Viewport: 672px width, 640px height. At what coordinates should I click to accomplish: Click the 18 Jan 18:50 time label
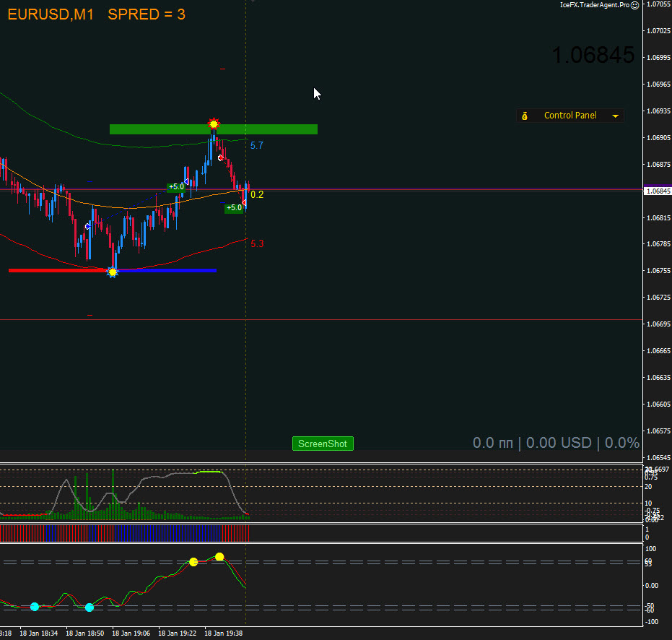pos(85,633)
